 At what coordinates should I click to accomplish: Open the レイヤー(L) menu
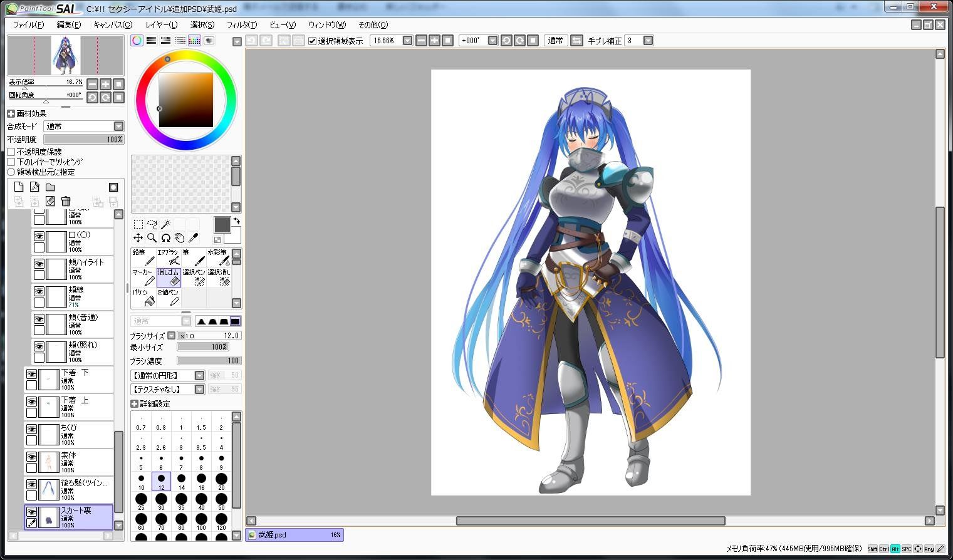(162, 25)
